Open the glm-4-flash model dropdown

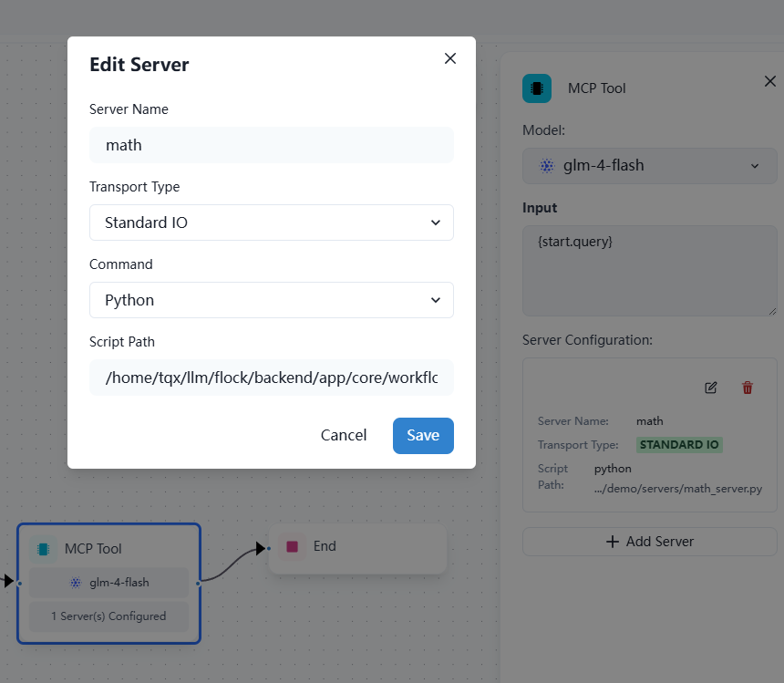pyautogui.click(x=649, y=165)
